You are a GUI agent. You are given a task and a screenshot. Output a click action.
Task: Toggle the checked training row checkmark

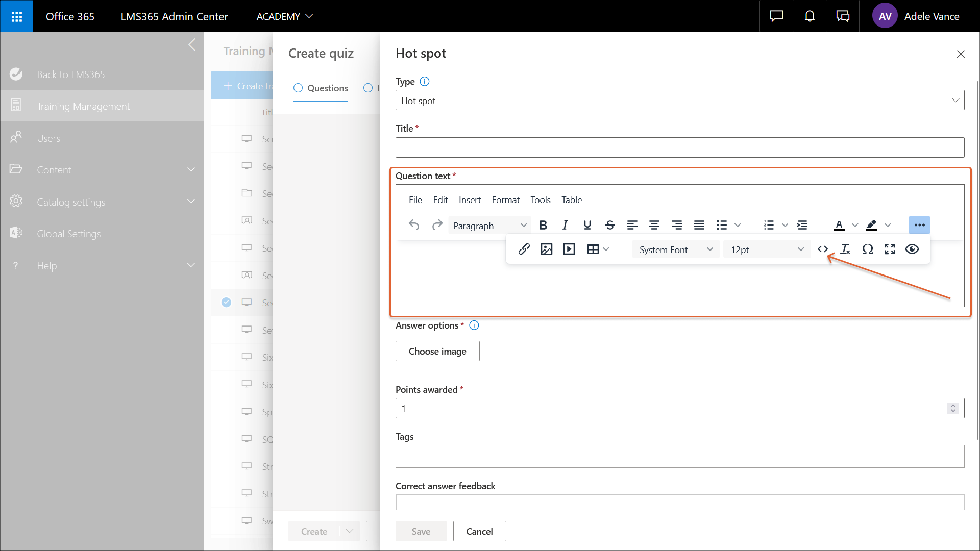pos(226,302)
